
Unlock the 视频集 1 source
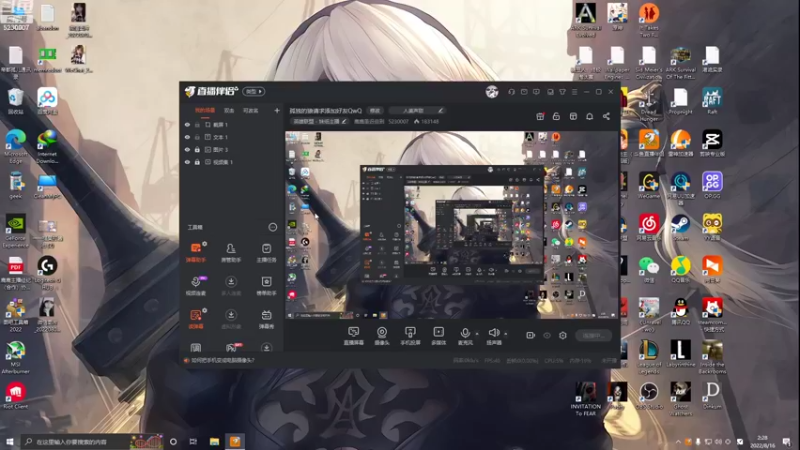point(197,162)
